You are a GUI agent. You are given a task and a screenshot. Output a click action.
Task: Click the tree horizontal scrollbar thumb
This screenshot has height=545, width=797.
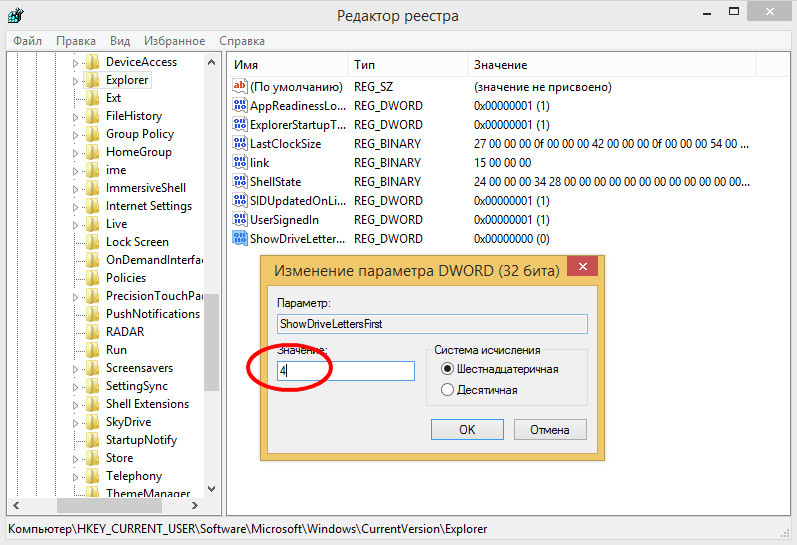point(109,505)
